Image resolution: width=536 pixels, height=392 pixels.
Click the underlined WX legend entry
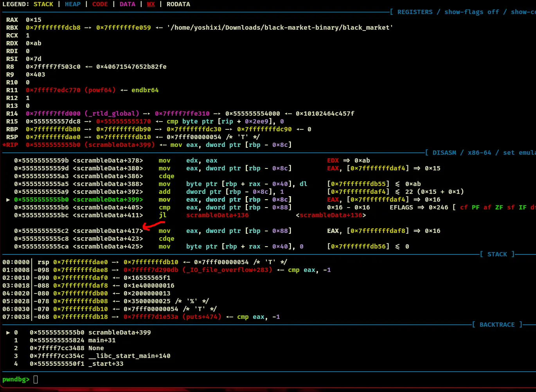point(151,4)
